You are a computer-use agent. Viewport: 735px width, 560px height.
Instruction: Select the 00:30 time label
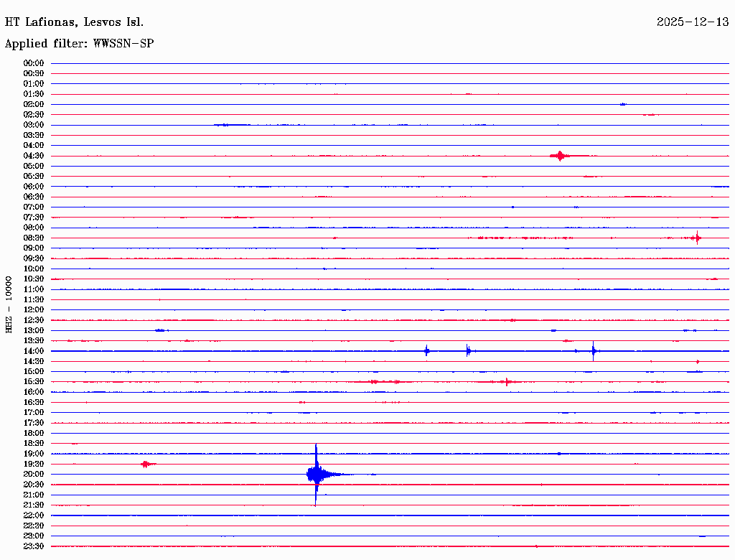tap(34, 74)
